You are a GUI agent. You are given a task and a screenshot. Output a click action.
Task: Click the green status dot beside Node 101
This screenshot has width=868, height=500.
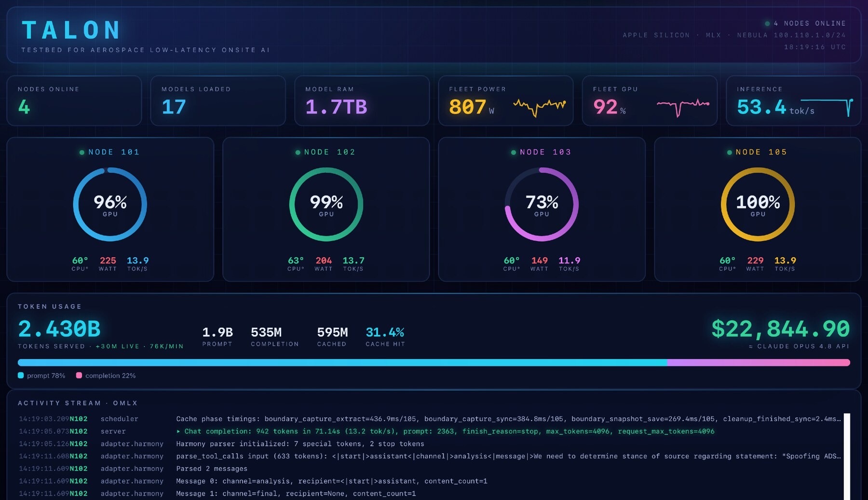(82, 153)
